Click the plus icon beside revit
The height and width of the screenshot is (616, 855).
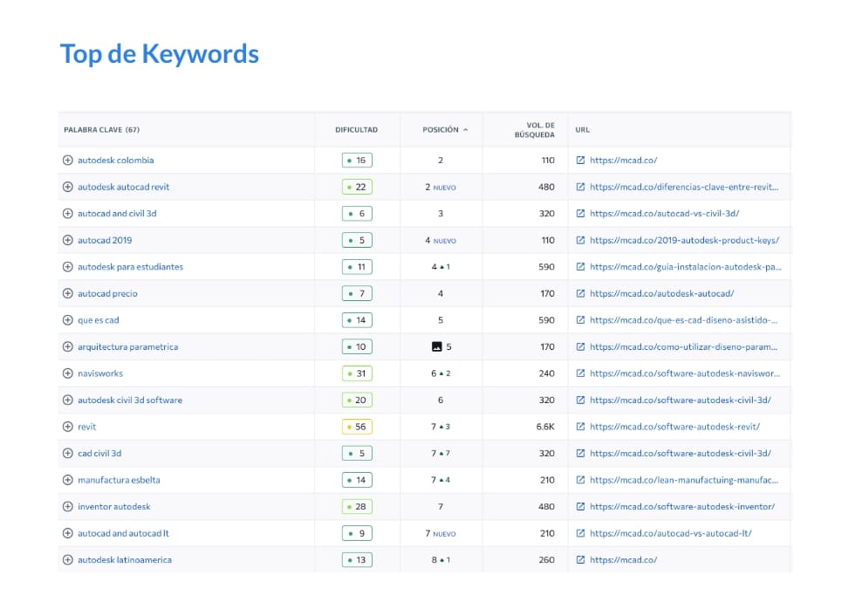click(x=68, y=427)
